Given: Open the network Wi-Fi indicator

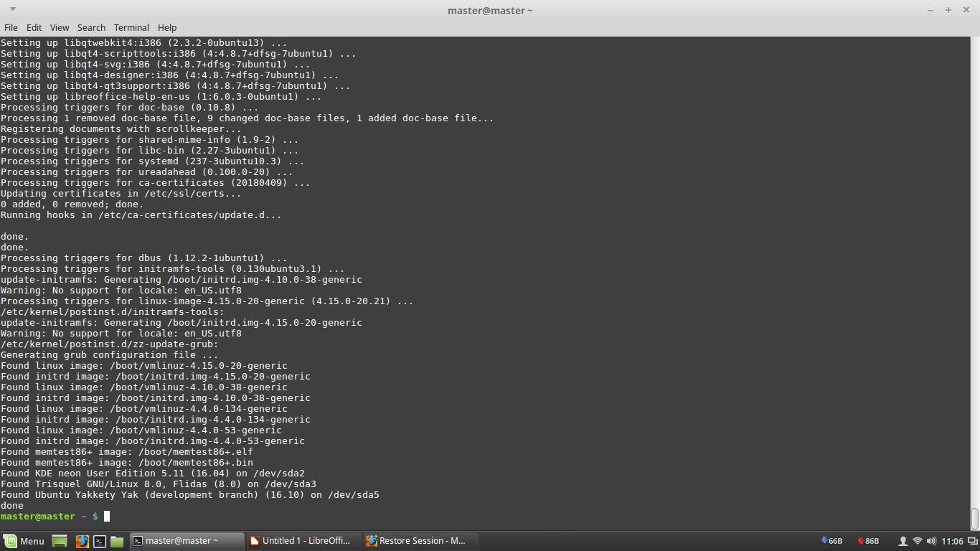Looking at the screenshot, I should tap(917, 541).
